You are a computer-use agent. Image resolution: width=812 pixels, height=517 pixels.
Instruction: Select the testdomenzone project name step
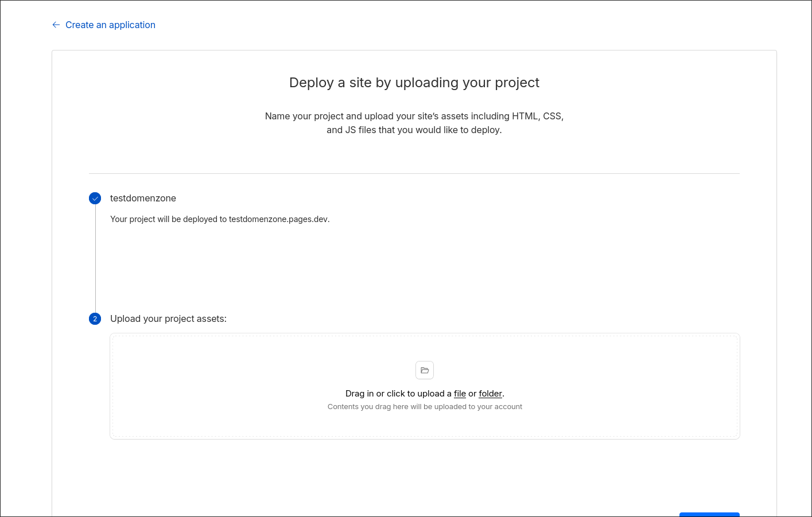(143, 198)
